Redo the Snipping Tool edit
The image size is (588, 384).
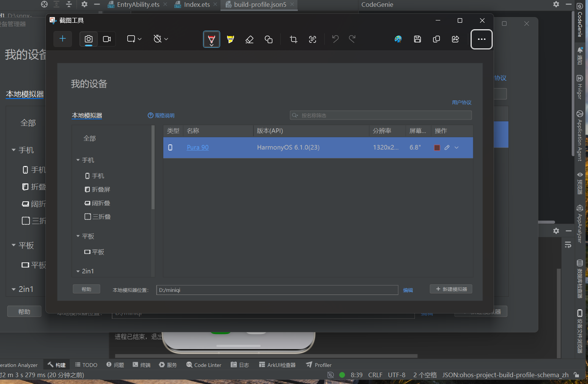point(352,39)
